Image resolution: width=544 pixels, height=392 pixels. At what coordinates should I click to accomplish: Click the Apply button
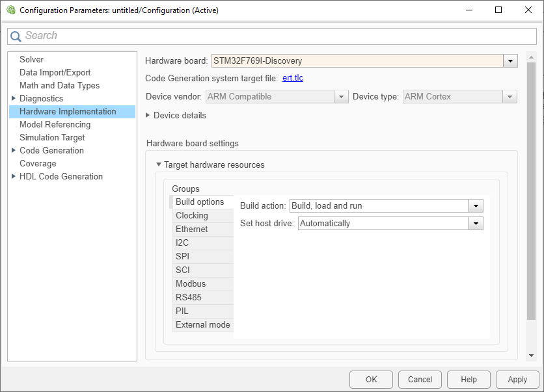pyautogui.click(x=517, y=379)
